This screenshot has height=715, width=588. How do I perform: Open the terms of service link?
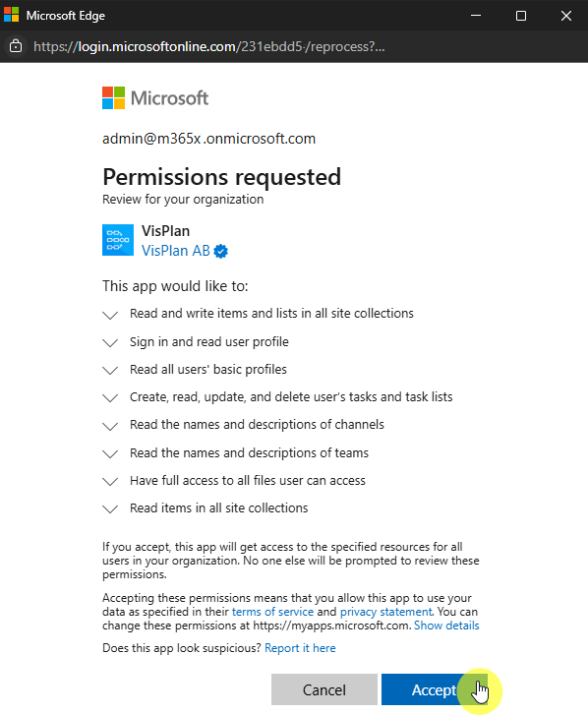[x=272, y=612]
